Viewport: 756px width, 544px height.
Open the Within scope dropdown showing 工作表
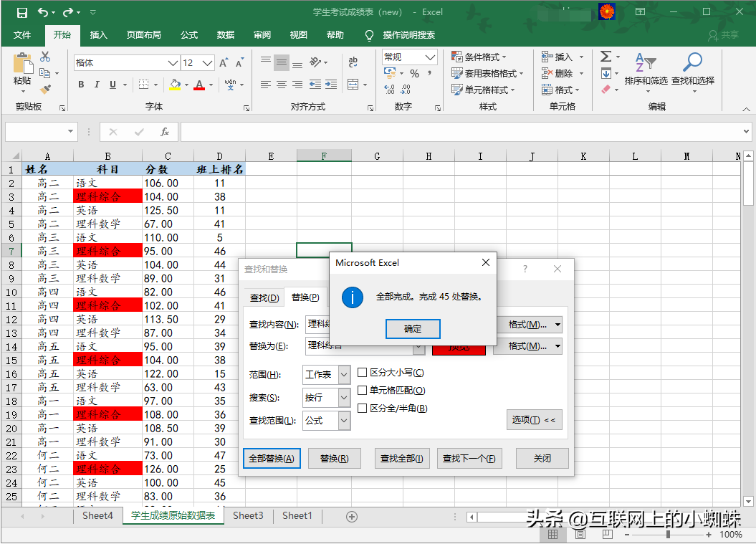pos(344,375)
